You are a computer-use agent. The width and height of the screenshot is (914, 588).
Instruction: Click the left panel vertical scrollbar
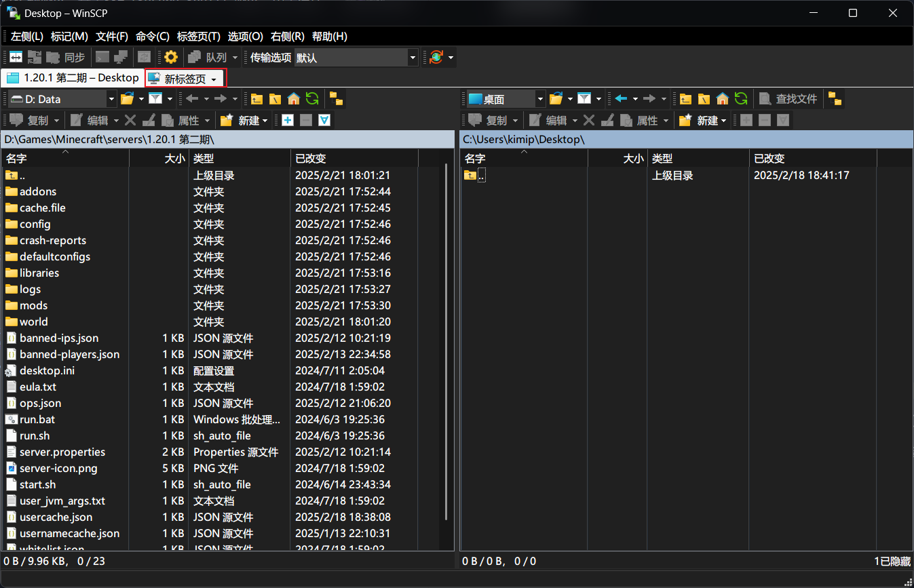tap(446, 339)
